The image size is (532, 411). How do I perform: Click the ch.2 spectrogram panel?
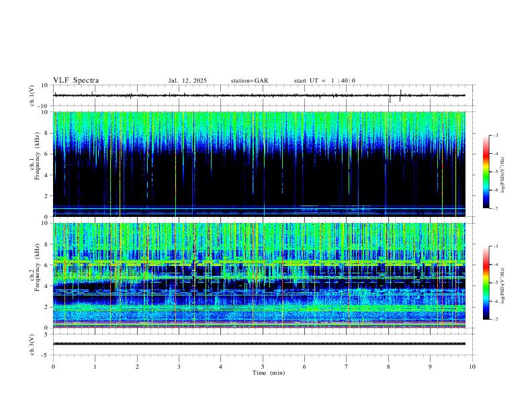point(259,275)
